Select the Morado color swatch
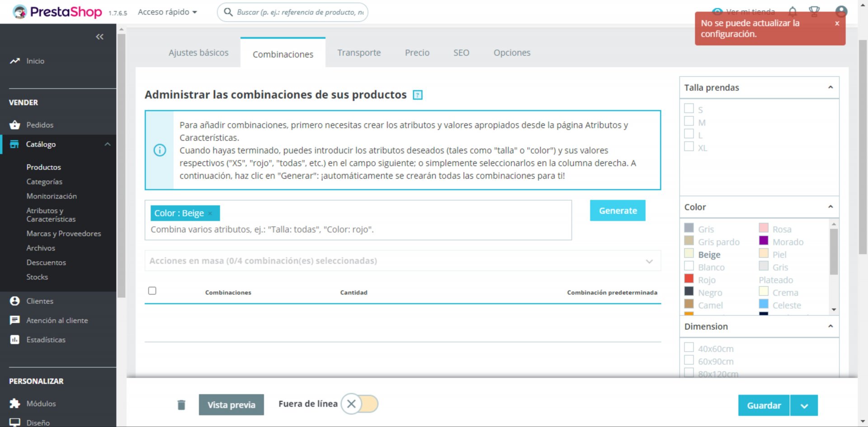Screen dimensions: 868x427 pyautogui.click(x=764, y=241)
